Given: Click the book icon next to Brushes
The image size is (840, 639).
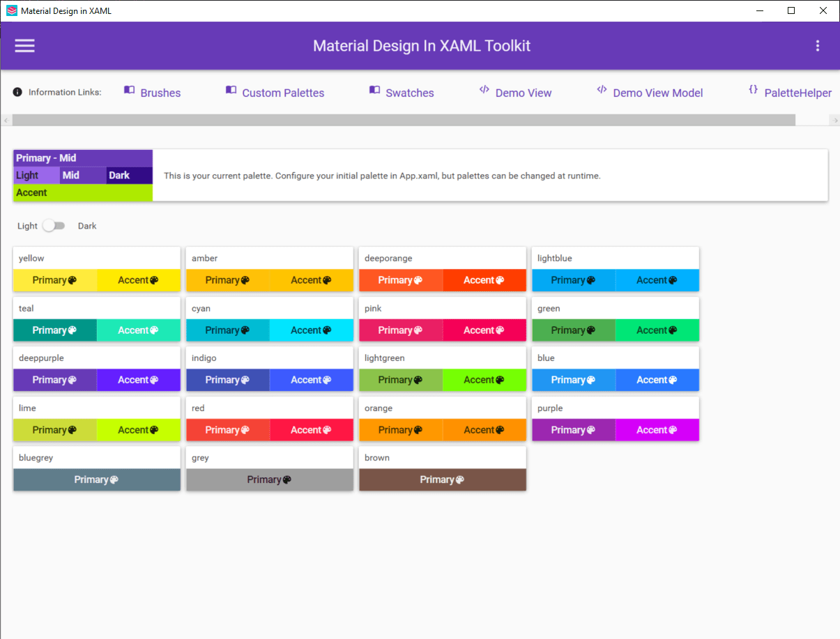Looking at the screenshot, I should point(129,89).
